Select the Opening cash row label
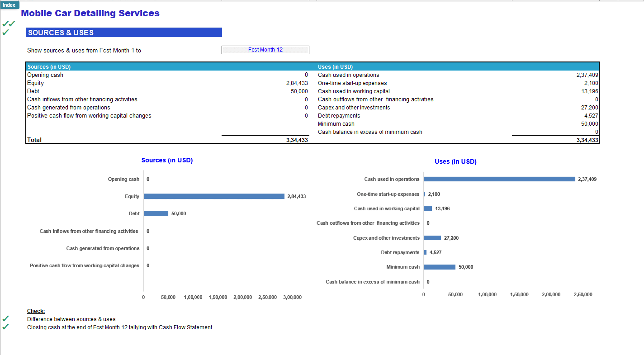Viewport: 644px width, 355px height. click(45, 75)
